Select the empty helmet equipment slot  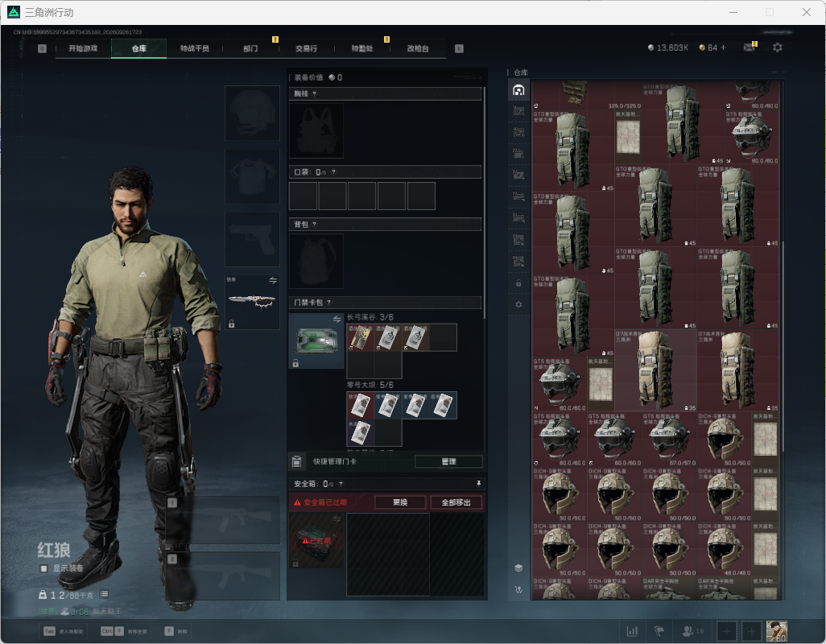[252, 114]
